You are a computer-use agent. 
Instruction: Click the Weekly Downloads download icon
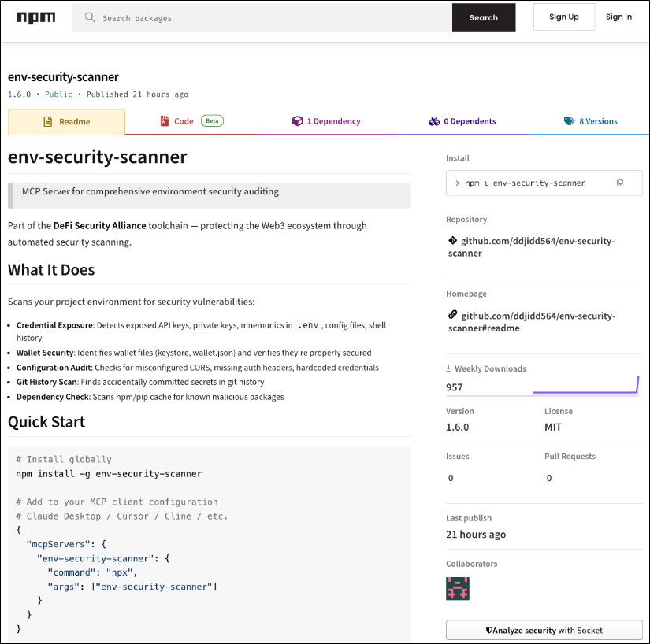click(448, 368)
